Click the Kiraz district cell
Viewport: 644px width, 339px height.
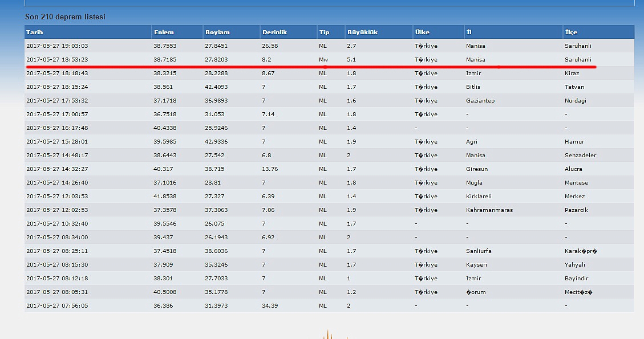(x=572, y=73)
